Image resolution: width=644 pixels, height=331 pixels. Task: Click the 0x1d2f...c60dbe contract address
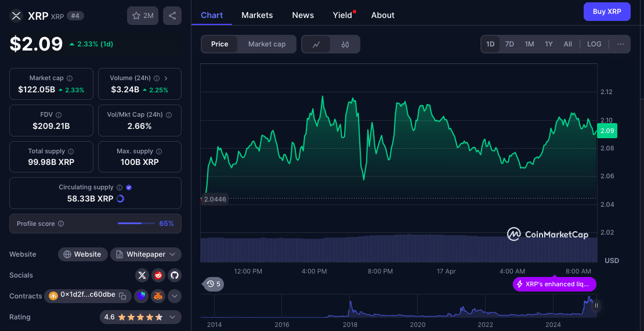point(88,295)
